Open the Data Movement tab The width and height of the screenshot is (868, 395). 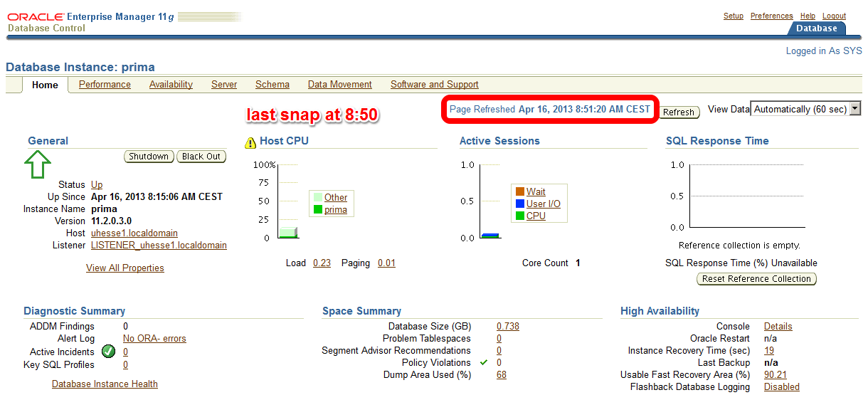pyautogui.click(x=339, y=85)
